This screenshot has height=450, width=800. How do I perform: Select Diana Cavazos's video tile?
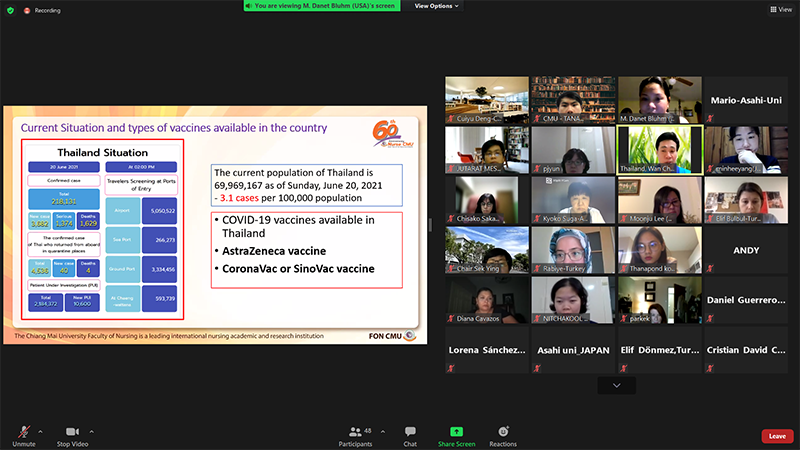pos(487,300)
